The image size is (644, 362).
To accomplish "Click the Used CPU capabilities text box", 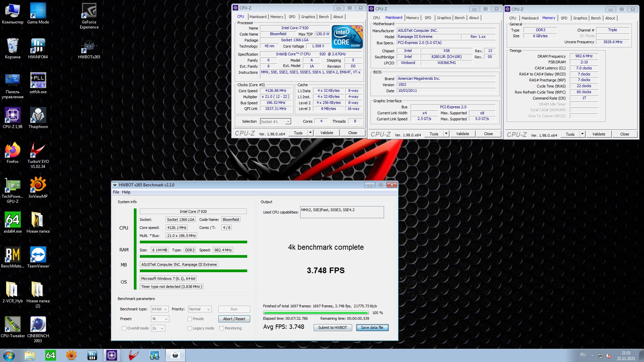I will (x=342, y=212).
